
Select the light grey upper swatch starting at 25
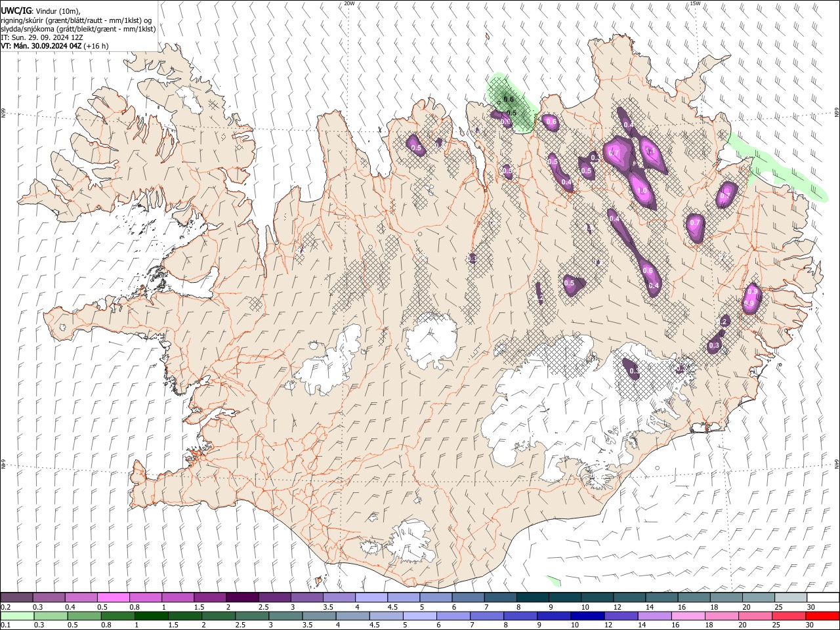pyautogui.click(x=791, y=598)
